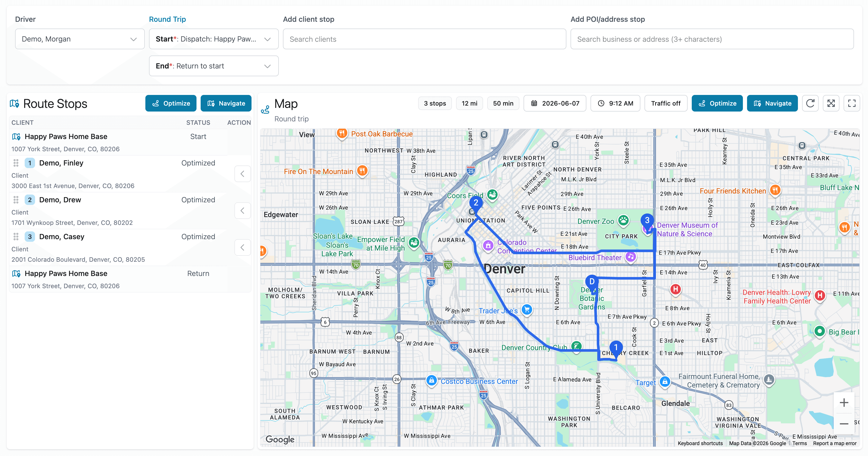Expand actions for Demo, Drew

click(243, 211)
